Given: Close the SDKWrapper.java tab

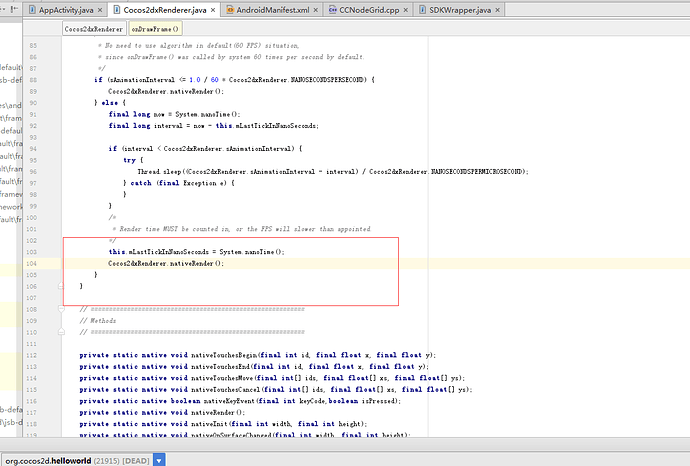Looking at the screenshot, I should point(498,10).
